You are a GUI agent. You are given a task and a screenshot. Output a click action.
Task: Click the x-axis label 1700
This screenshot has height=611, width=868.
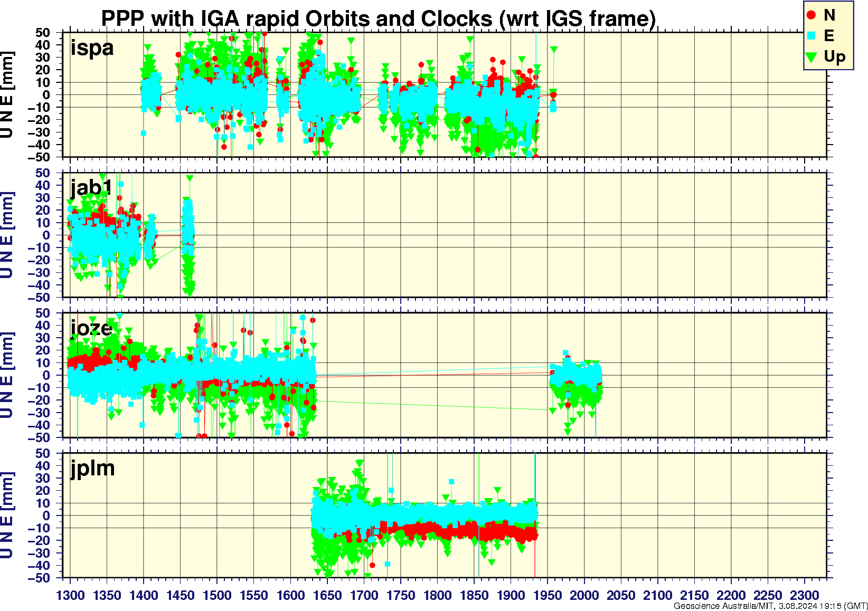[x=364, y=595]
